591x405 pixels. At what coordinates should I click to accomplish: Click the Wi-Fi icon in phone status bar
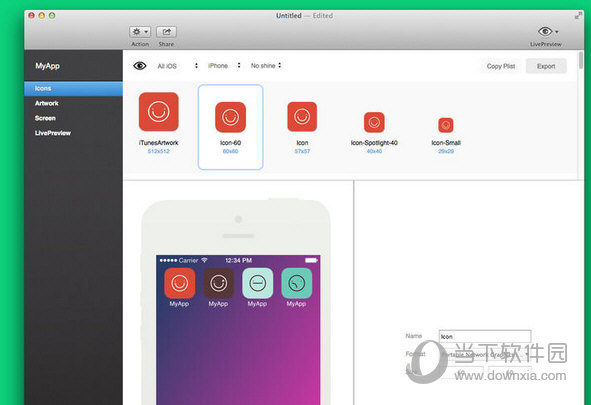coord(204,260)
